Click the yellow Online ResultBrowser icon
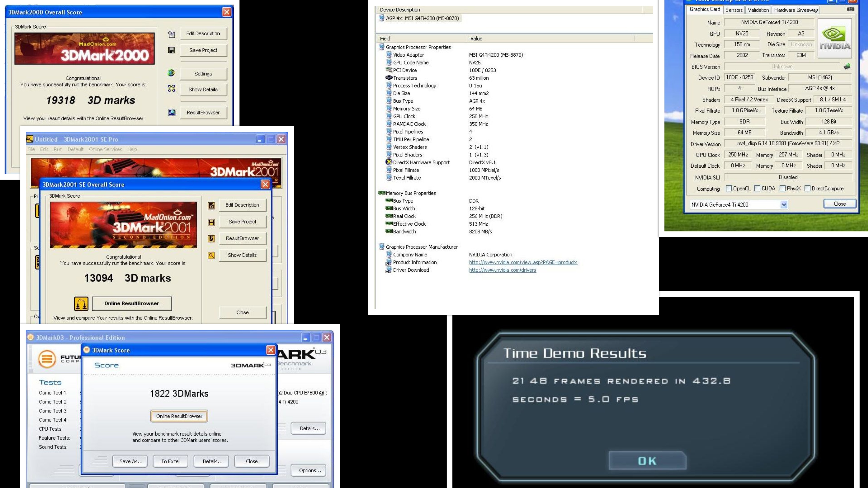Image resolution: width=868 pixels, height=488 pixels. pyautogui.click(x=81, y=303)
